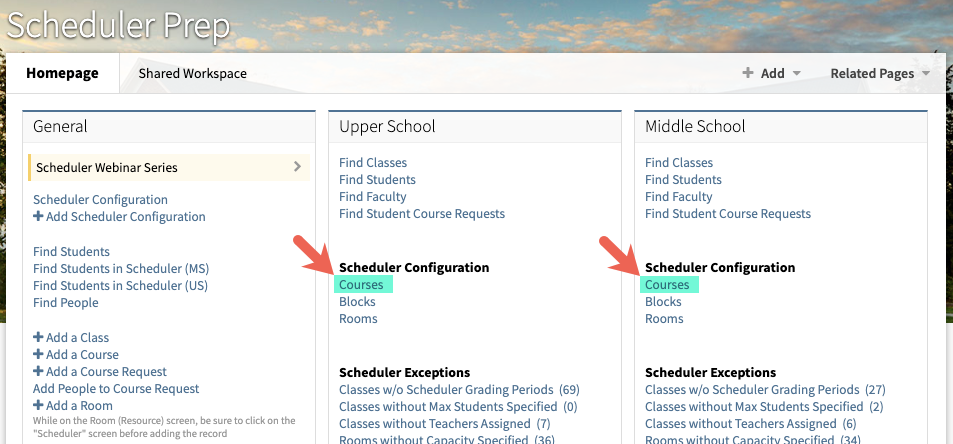Switch to the Shared Workspace tab
This screenshot has width=953, height=444.
pyautogui.click(x=192, y=73)
